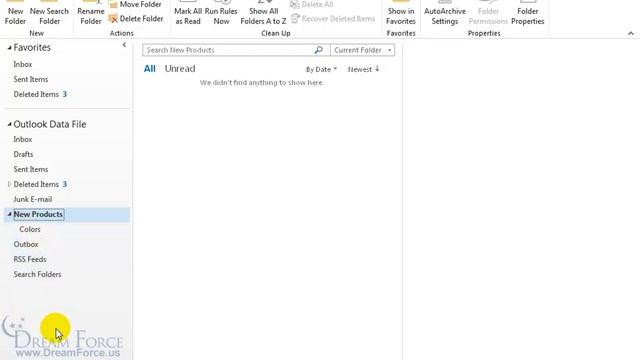Click the Favorites section header
The image size is (640, 360).
point(32,48)
